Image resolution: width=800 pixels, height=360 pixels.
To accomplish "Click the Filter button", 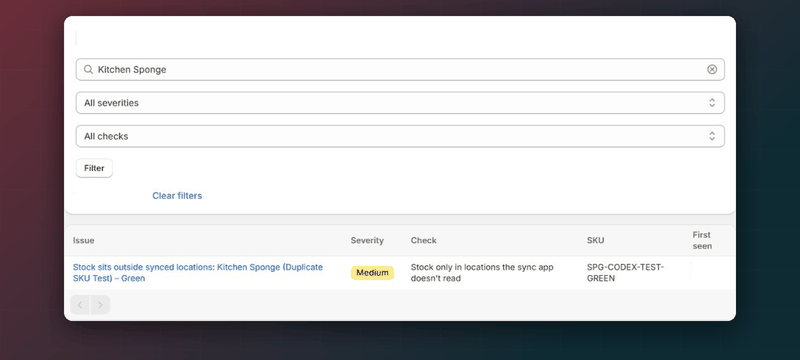I will pyautogui.click(x=94, y=168).
